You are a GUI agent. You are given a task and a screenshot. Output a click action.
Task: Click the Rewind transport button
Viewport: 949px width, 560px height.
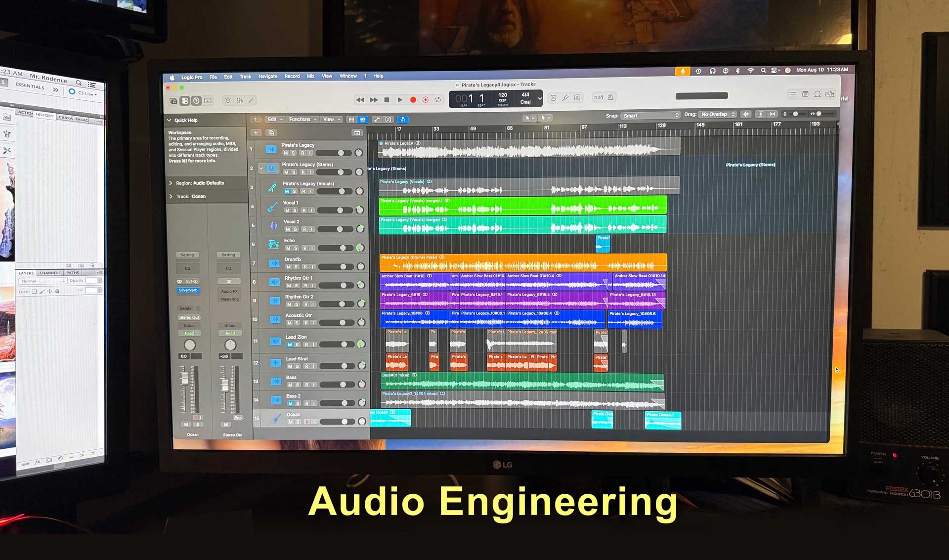(x=360, y=100)
